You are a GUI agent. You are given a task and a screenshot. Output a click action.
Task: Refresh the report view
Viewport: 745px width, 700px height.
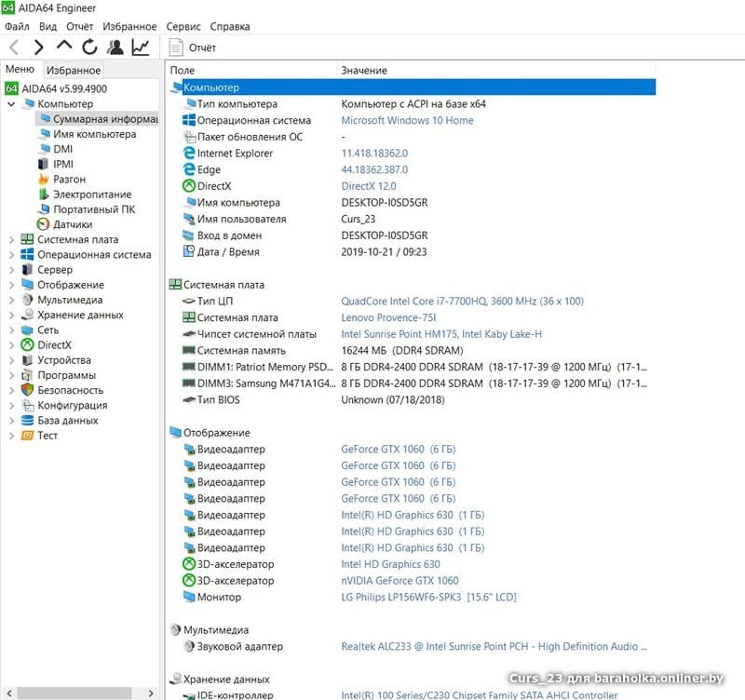point(89,47)
